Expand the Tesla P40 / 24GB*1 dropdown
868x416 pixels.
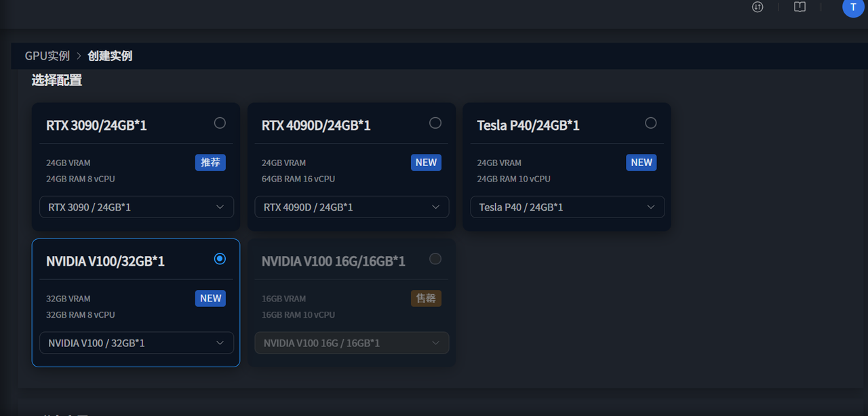point(568,207)
